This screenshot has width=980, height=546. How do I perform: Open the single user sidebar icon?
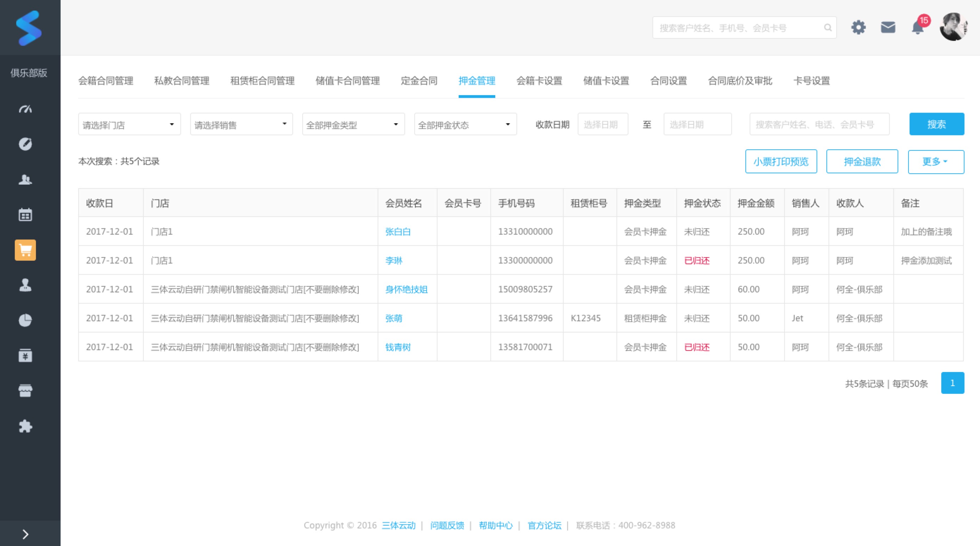[25, 285]
